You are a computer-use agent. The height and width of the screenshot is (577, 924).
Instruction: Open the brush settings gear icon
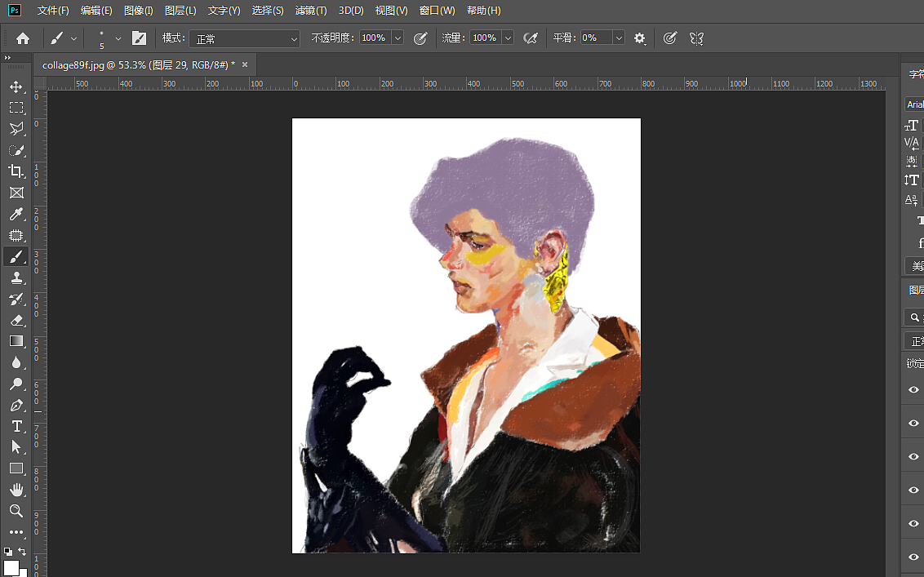pos(639,38)
